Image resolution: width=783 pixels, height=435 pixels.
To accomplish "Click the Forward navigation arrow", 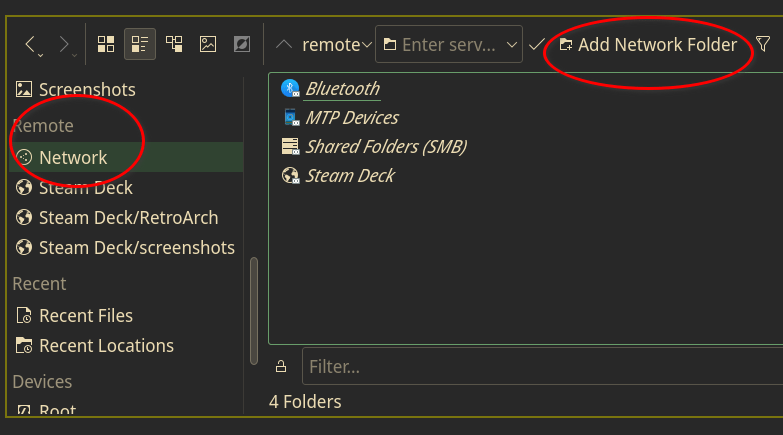I will [x=63, y=44].
